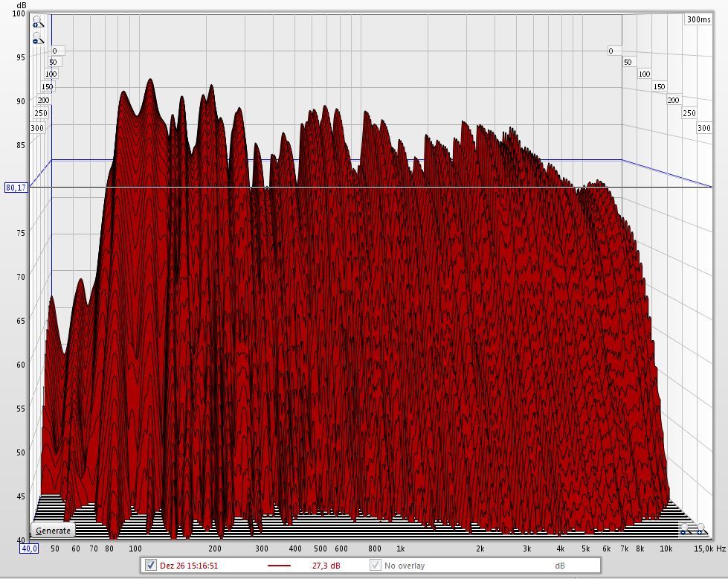Click the 100 dB top axis label
This screenshot has height=579, width=728.
pos(19,13)
